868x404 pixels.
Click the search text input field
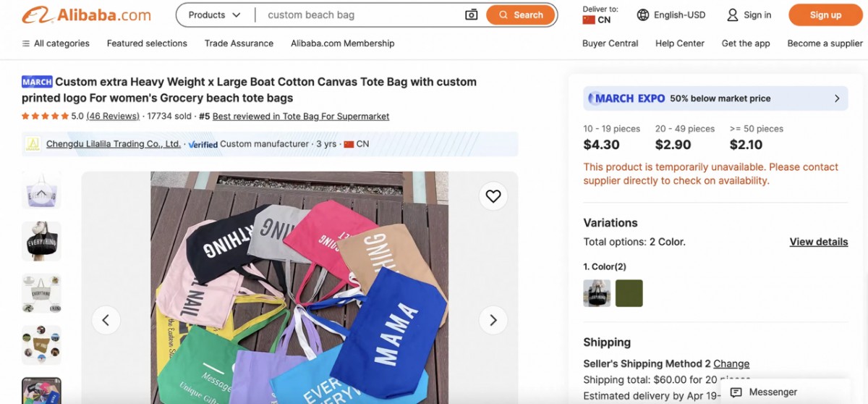(x=362, y=15)
